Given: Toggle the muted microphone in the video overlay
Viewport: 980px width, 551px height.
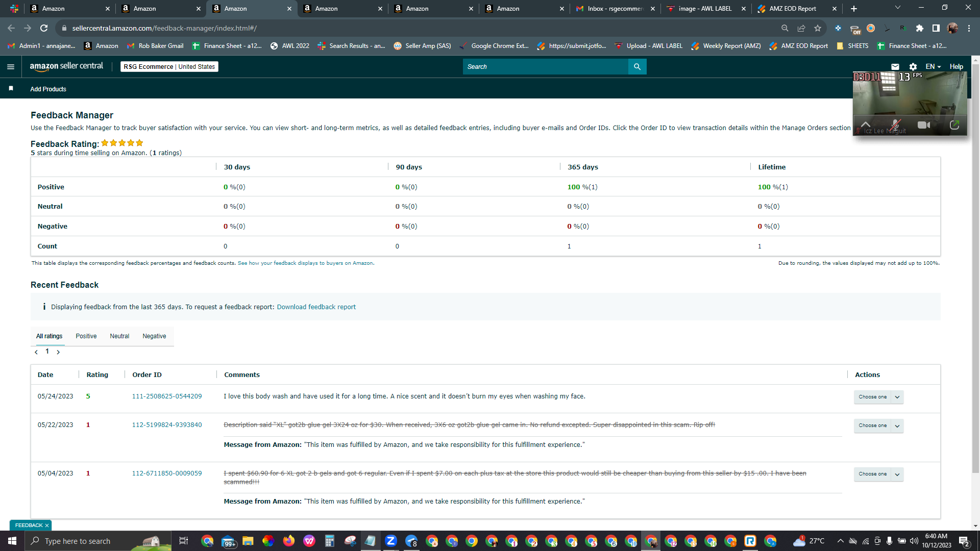Looking at the screenshot, I should [x=895, y=125].
